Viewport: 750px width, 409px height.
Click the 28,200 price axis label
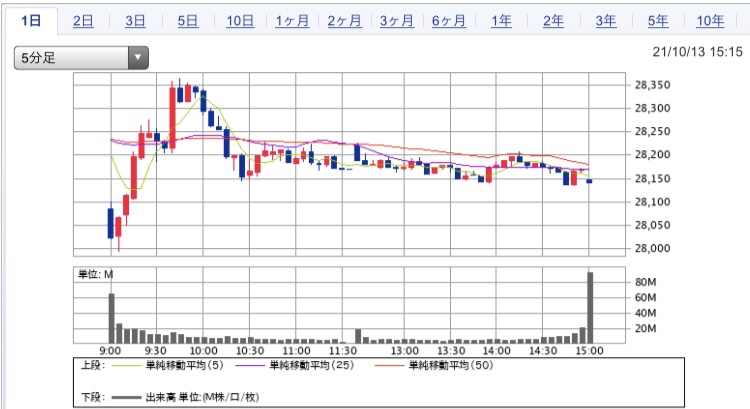pos(652,155)
